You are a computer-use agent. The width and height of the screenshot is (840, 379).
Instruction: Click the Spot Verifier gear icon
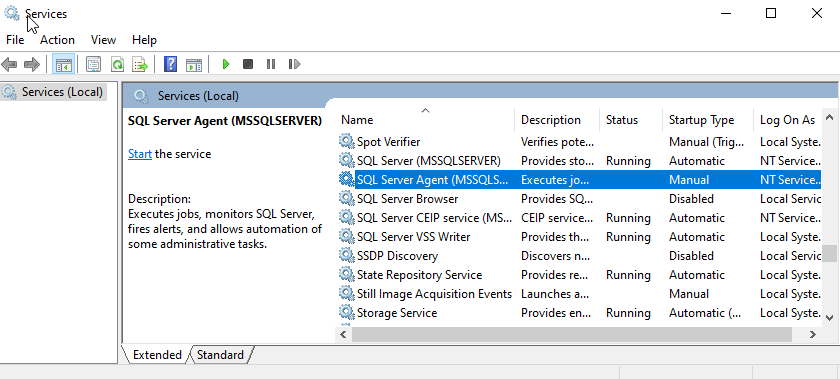tap(347, 142)
